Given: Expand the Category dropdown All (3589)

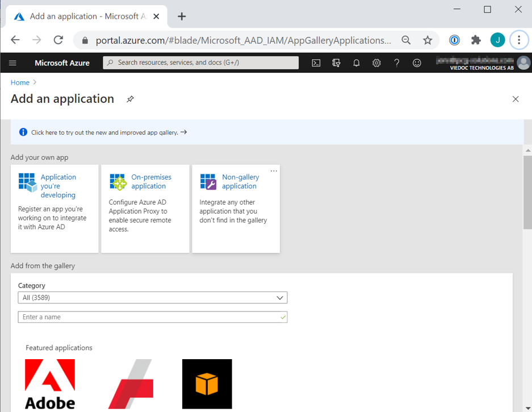Looking at the screenshot, I should (x=152, y=298).
